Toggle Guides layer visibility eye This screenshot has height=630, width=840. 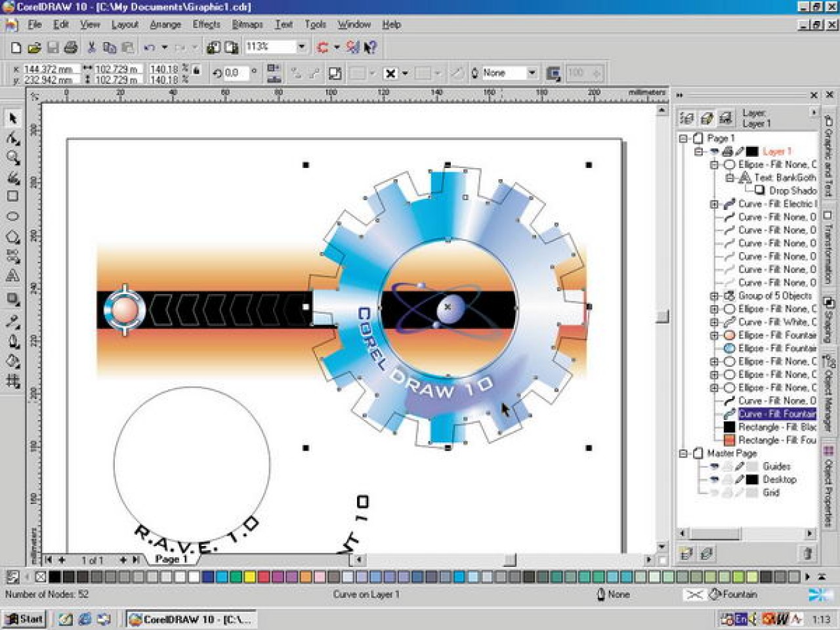pyautogui.click(x=715, y=467)
